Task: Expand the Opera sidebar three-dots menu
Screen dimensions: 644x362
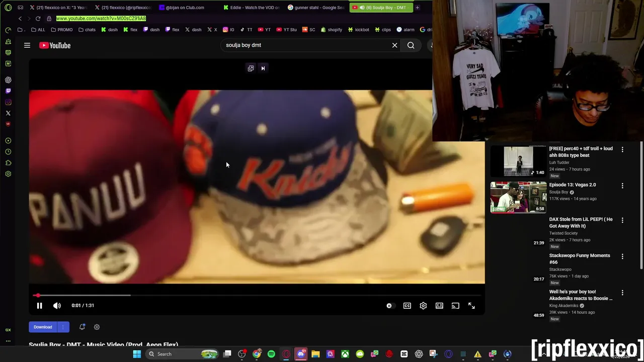Action: (8, 341)
